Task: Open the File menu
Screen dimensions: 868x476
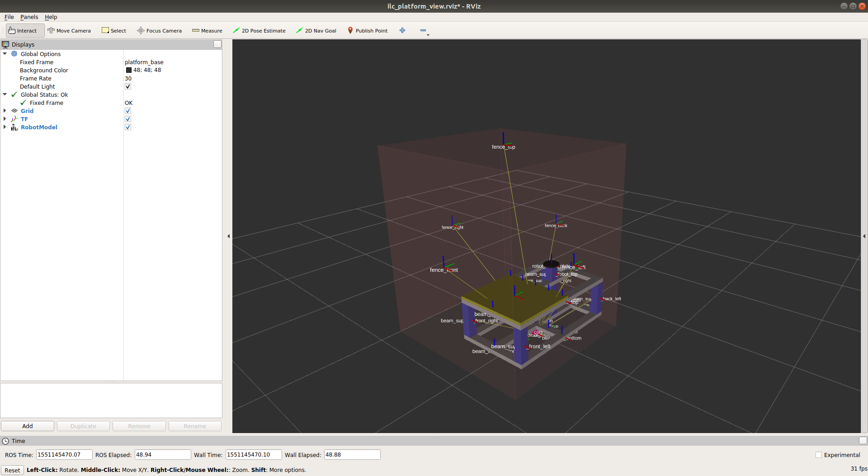Action: pyautogui.click(x=9, y=17)
